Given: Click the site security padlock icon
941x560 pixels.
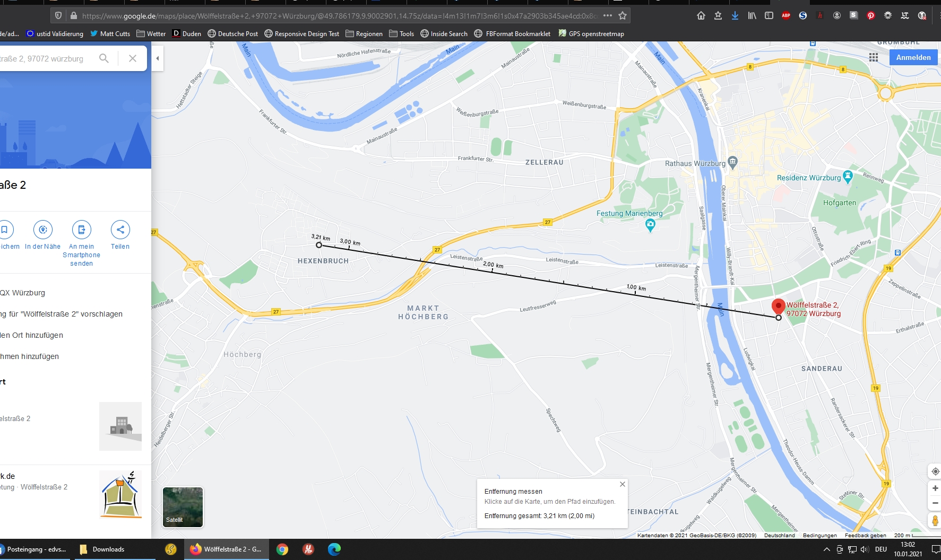Looking at the screenshot, I should [74, 16].
